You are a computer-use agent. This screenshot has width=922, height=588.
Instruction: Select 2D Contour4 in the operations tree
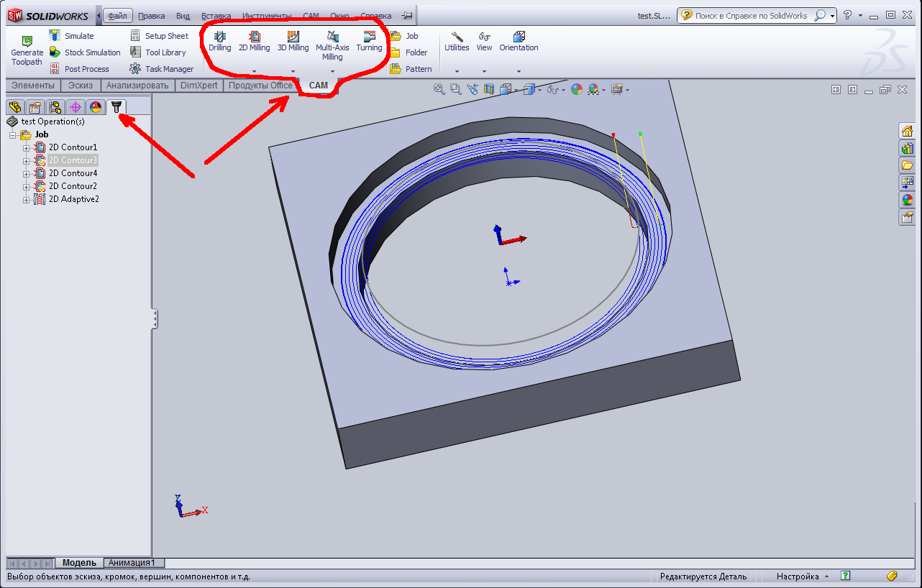tap(73, 173)
